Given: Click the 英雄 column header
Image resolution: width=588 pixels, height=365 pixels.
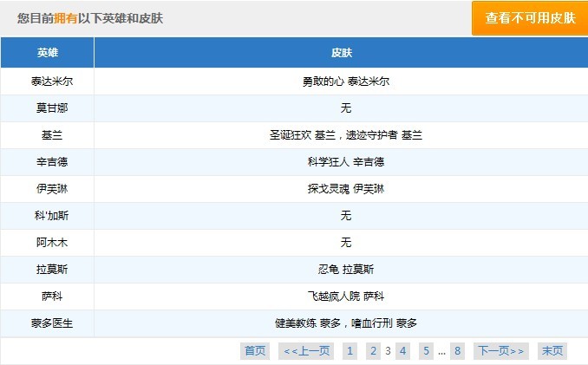Looking at the screenshot, I should (47, 53).
